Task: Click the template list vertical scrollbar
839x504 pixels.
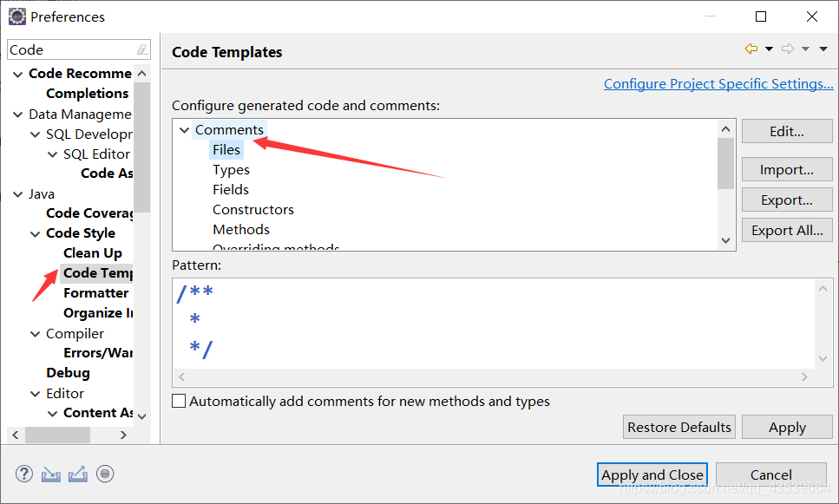Action: [726, 163]
